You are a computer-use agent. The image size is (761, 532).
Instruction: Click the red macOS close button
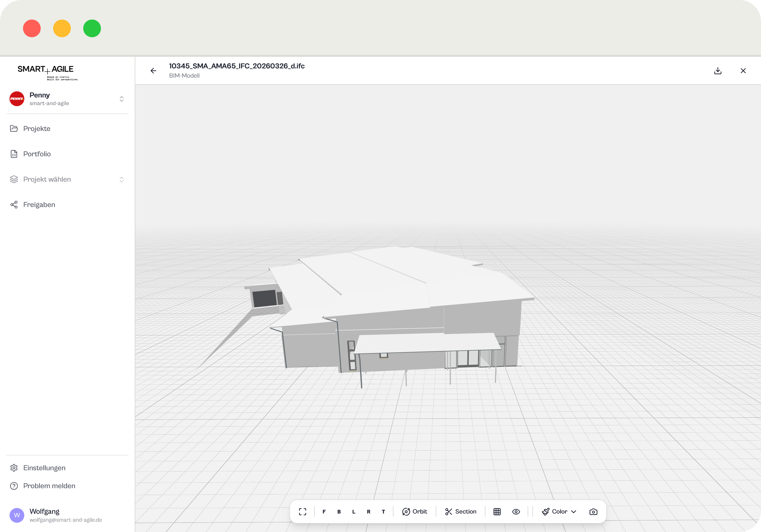click(32, 29)
